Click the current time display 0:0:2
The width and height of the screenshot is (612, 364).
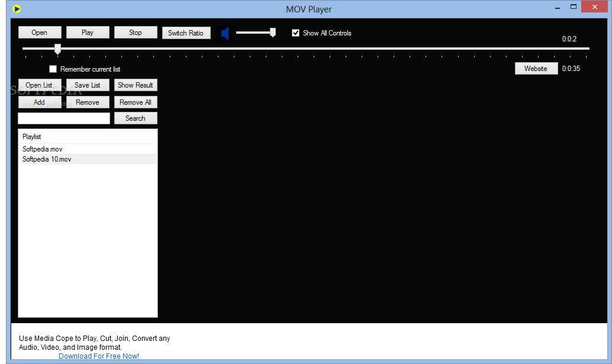569,39
